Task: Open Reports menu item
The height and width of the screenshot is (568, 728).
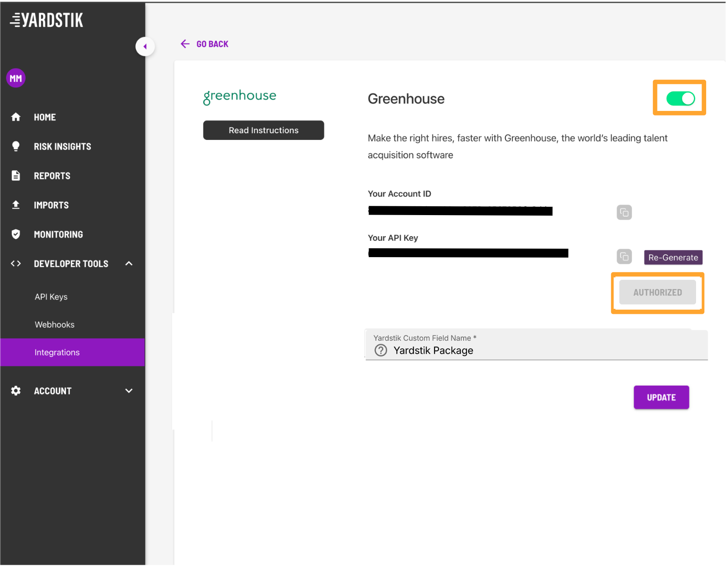Action: click(52, 176)
